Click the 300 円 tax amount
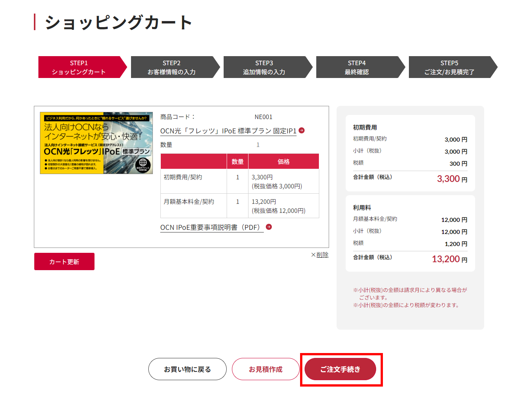This screenshot has width=532, height=399. [x=459, y=164]
